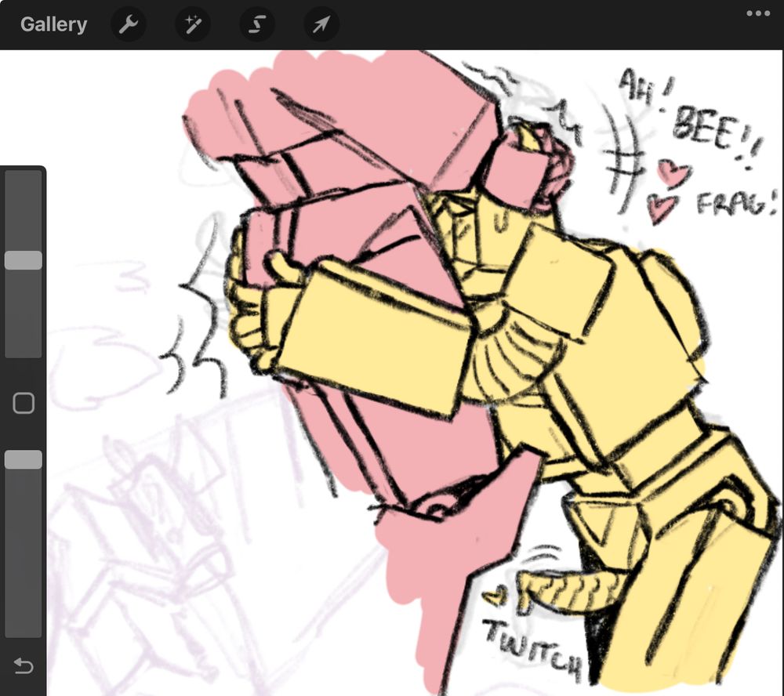The image size is (784, 696).
Task: Click the brush opacity slider handle
Action: pyautogui.click(x=23, y=459)
